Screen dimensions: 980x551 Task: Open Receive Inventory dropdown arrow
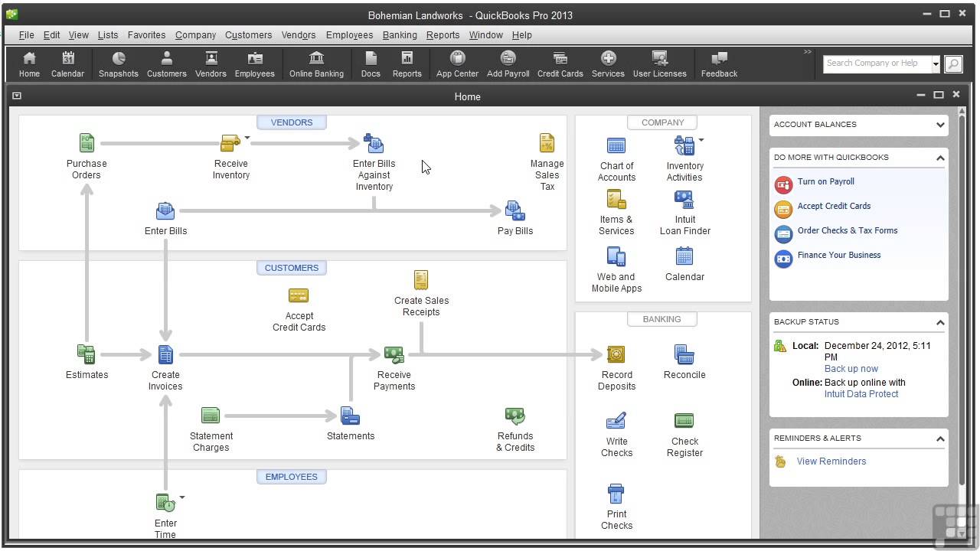(x=247, y=138)
